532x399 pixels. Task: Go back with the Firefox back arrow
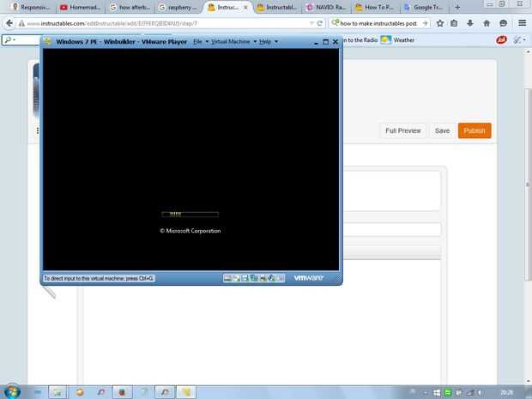click(x=9, y=23)
